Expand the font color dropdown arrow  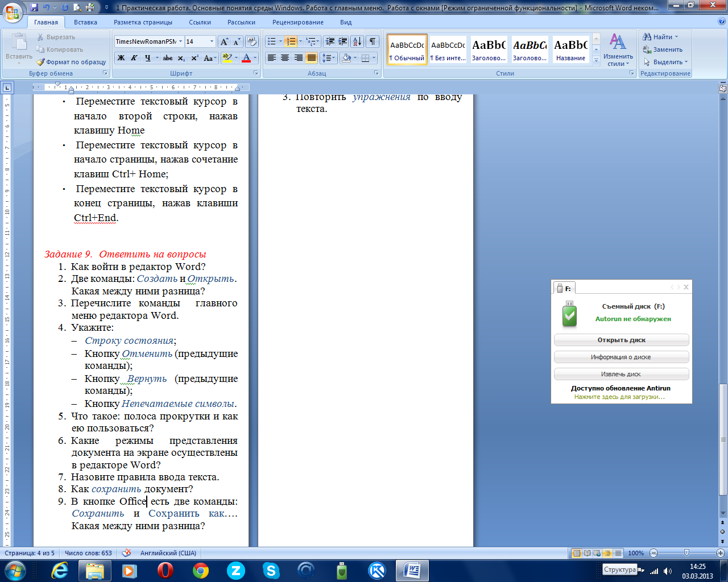pos(255,58)
